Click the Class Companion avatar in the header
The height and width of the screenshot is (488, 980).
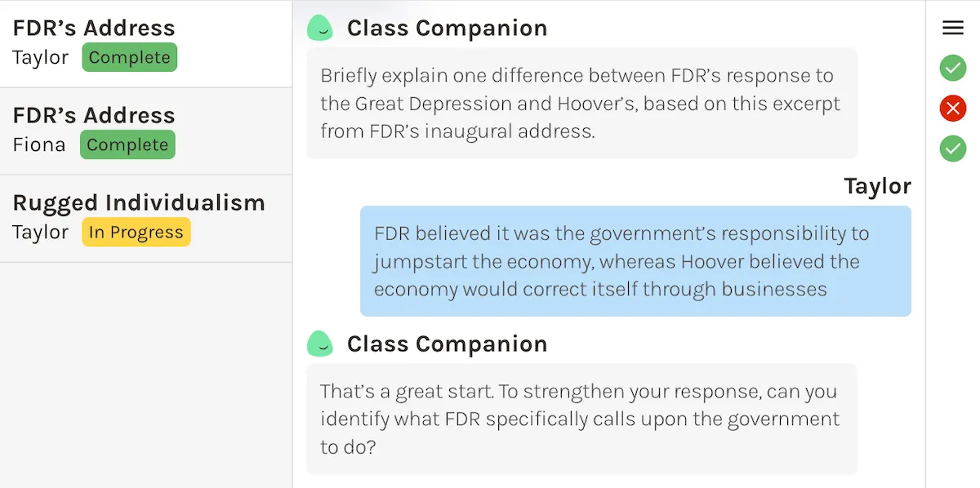coord(320,27)
